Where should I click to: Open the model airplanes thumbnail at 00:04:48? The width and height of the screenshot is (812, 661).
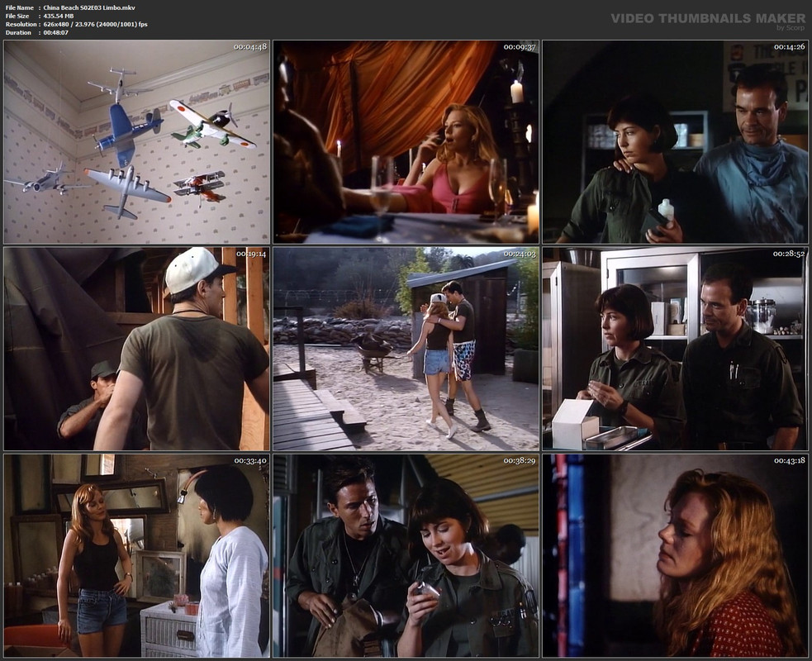(x=137, y=142)
